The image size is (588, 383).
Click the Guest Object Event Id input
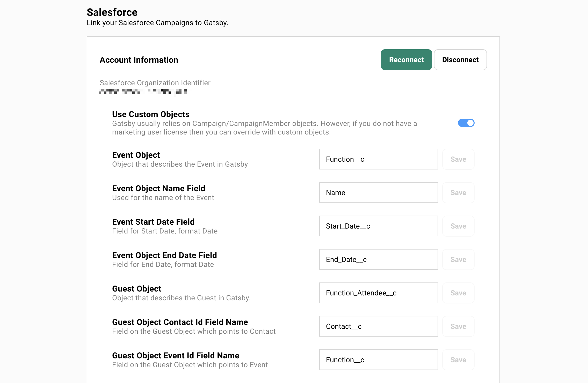[x=378, y=360]
